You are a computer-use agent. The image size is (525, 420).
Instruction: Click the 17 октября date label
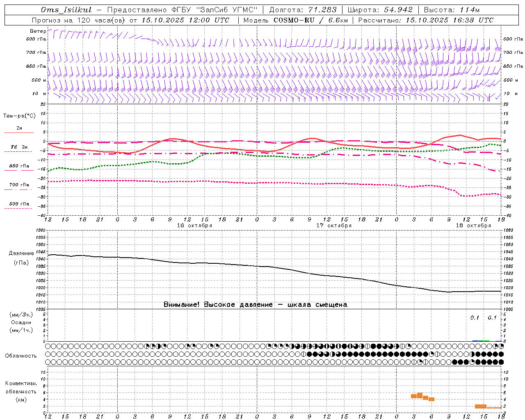(334, 226)
